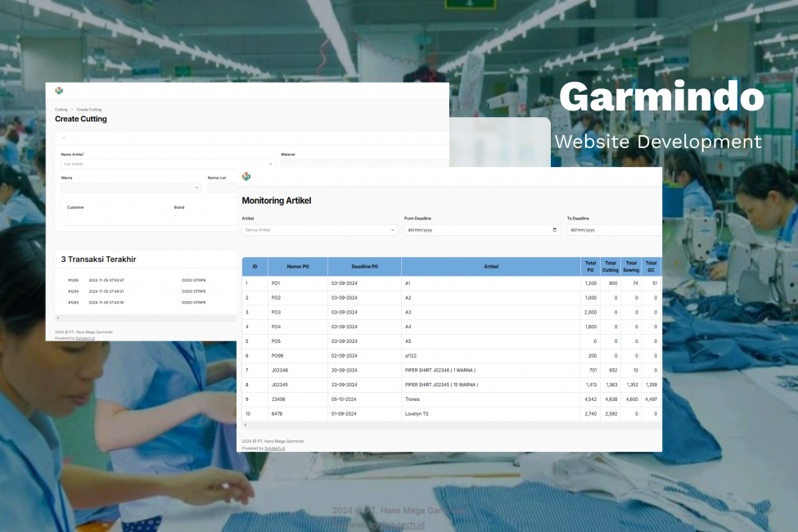Expand the Warna dropdown
Image resolution: width=798 pixels, height=532 pixels.
click(131, 187)
